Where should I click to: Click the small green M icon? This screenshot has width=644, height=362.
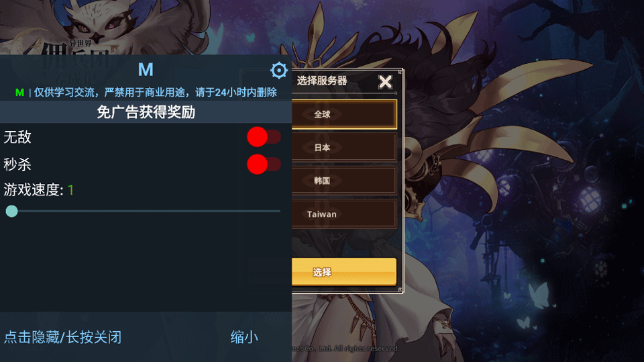(19, 93)
